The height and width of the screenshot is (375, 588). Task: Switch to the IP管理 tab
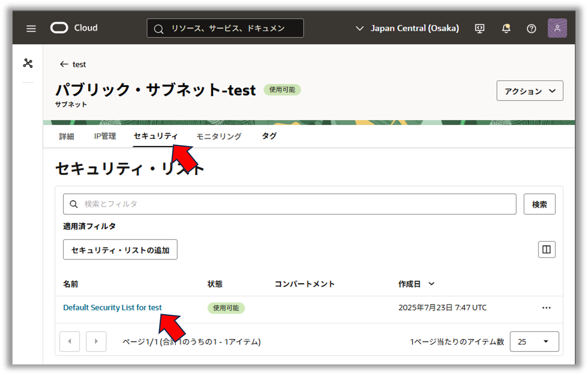click(x=105, y=136)
